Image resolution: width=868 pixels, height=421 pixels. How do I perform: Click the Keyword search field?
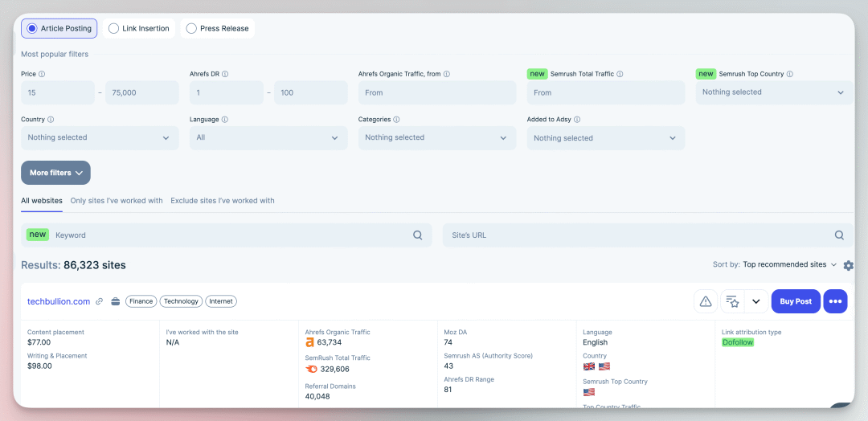pyautogui.click(x=227, y=235)
